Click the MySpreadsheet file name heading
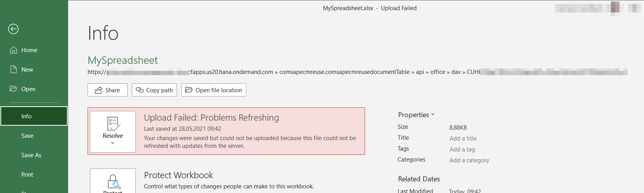 (123, 60)
